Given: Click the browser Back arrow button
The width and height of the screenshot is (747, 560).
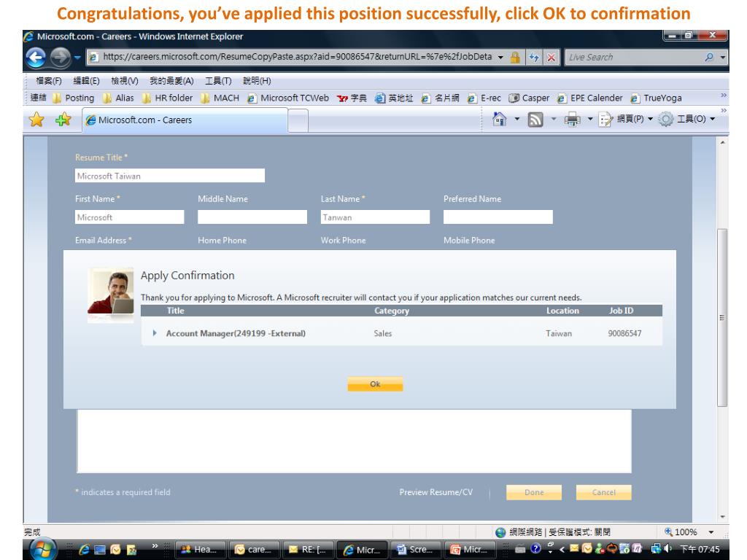Looking at the screenshot, I should tap(36, 58).
